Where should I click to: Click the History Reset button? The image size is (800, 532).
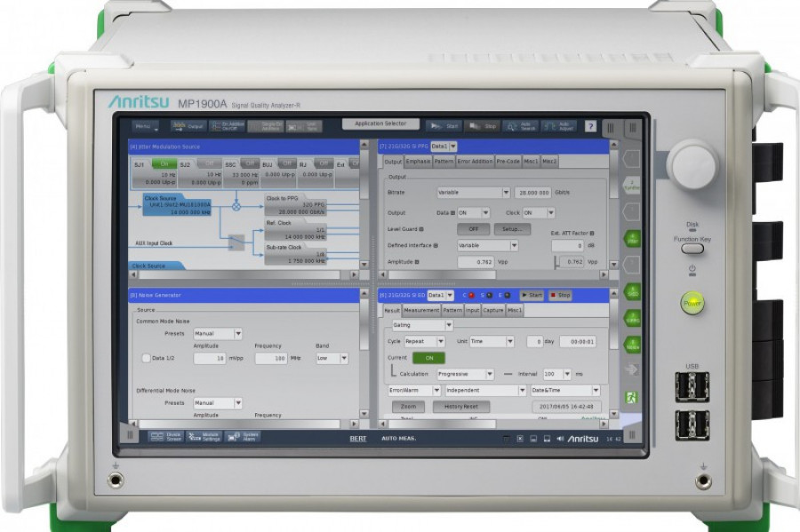[461, 407]
